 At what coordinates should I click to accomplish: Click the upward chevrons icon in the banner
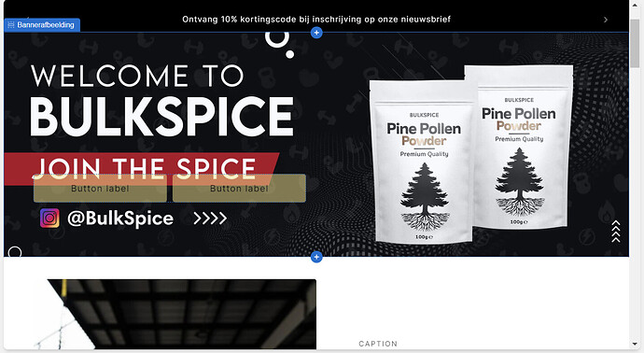click(x=616, y=232)
